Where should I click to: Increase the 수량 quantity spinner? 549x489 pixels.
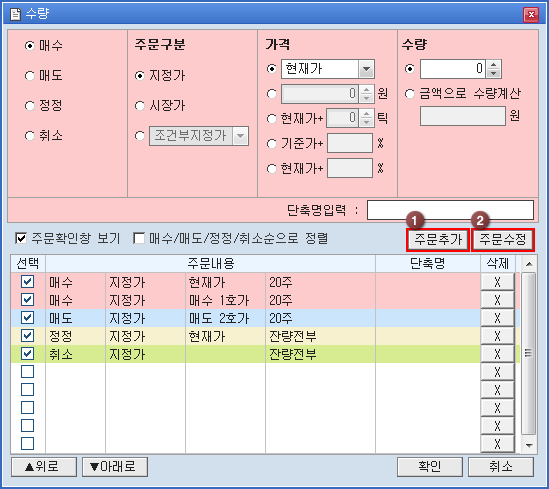coord(494,65)
